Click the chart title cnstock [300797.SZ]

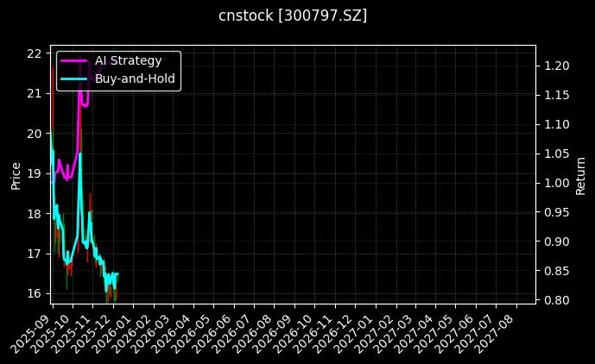pyautogui.click(x=293, y=16)
